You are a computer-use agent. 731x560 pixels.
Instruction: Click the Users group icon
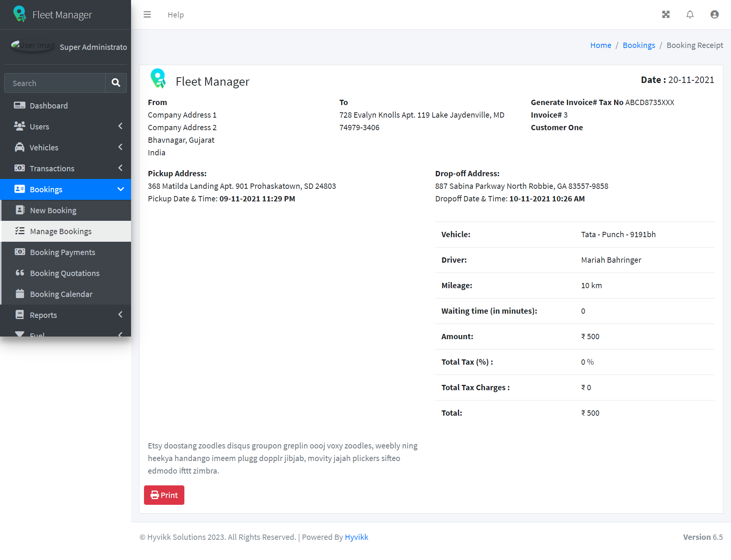19,126
